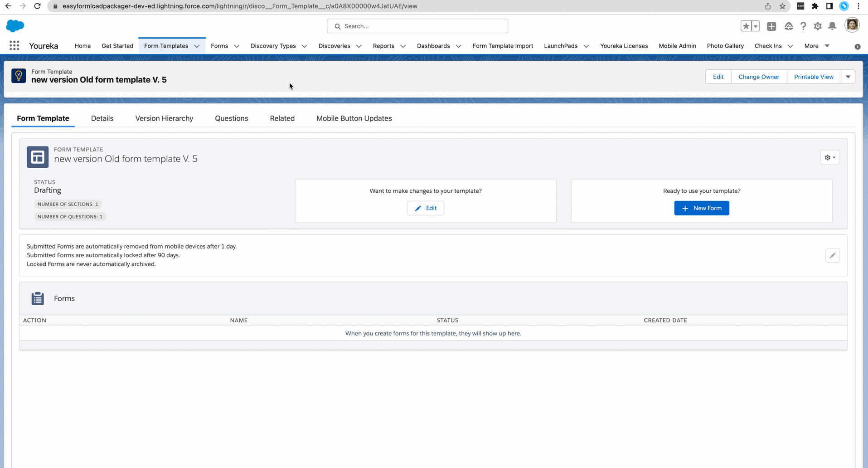Image resolution: width=868 pixels, height=468 pixels.
Task: Open the browser share icon
Action: pyautogui.click(x=768, y=6)
